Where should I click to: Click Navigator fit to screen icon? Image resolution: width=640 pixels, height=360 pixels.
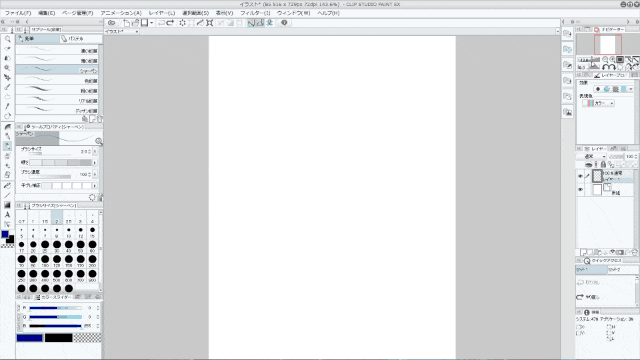coord(620,60)
